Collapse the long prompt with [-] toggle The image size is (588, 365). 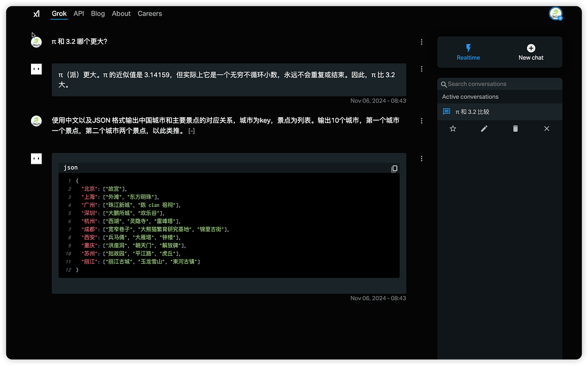pyautogui.click(x=192, y=131)
